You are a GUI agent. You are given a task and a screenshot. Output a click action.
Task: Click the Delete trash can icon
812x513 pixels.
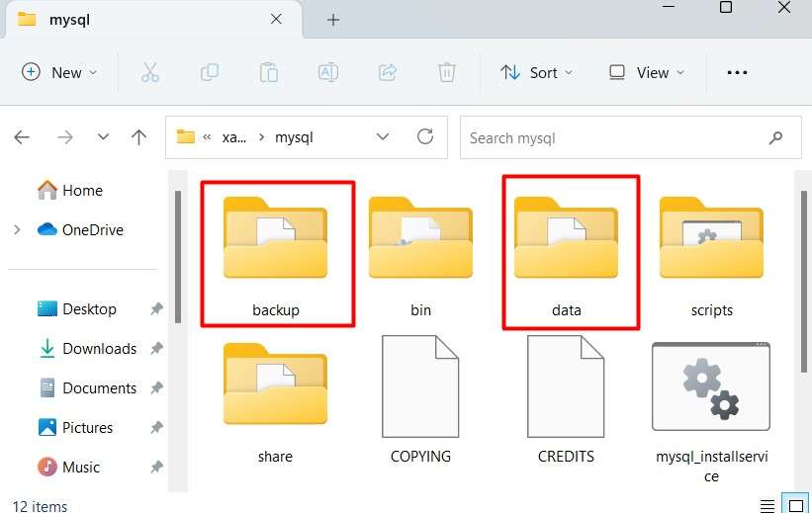click(x=446, y=72)
